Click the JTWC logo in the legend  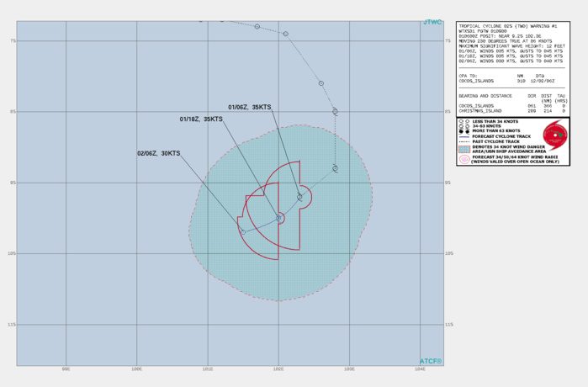pos(554,135)
